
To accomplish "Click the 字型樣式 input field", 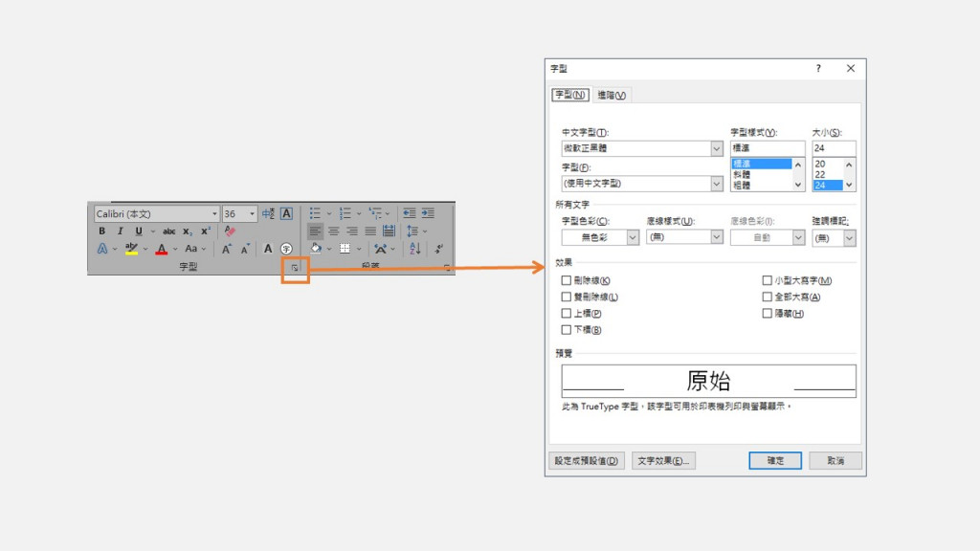I will pyautogui.click(x=768, y=148).
